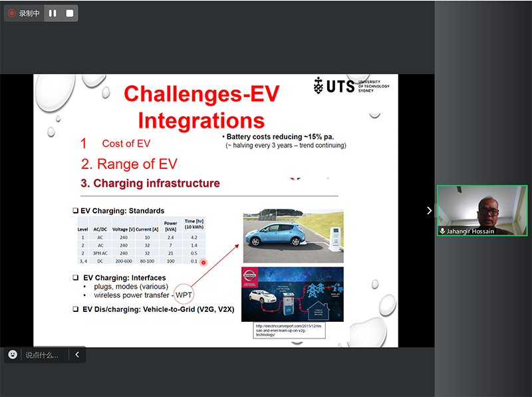Click the red laser pointer dot

203,263
